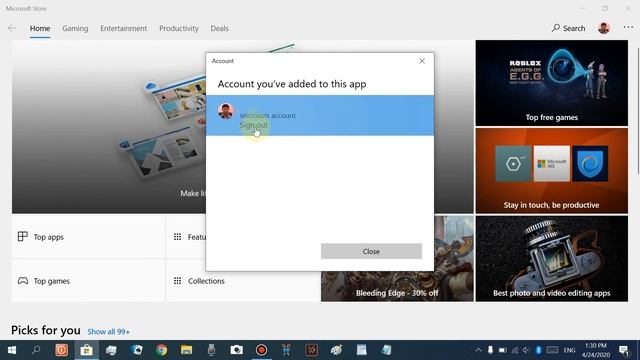Click the ENG language indicator
The height and width of the screenshot is (360, 640).
click(x=569, y=350)
